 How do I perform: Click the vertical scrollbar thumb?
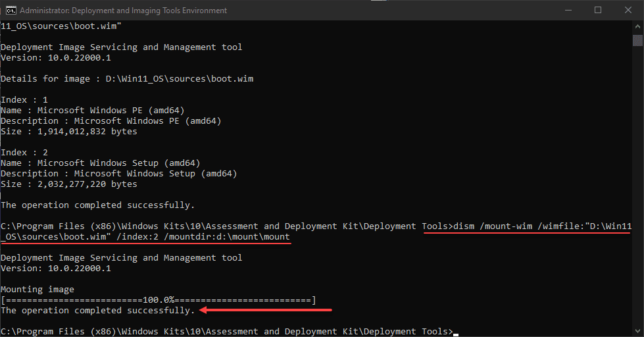637,41
